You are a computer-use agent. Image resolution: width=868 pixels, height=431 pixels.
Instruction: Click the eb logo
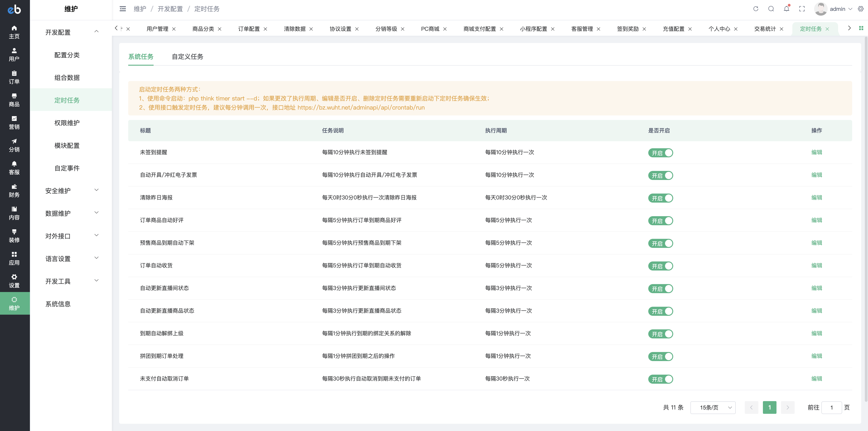14,10
